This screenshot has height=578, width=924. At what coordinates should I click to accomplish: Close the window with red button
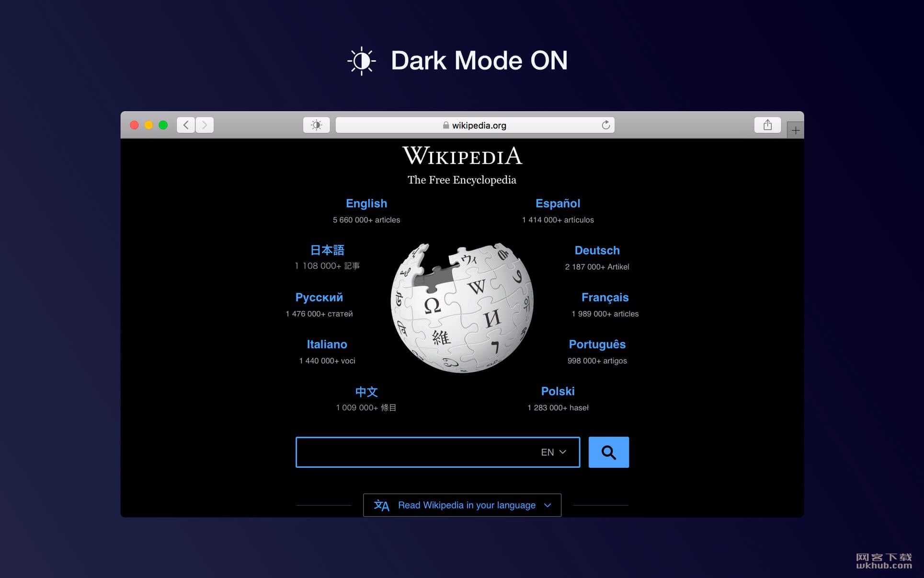[134, 125]
